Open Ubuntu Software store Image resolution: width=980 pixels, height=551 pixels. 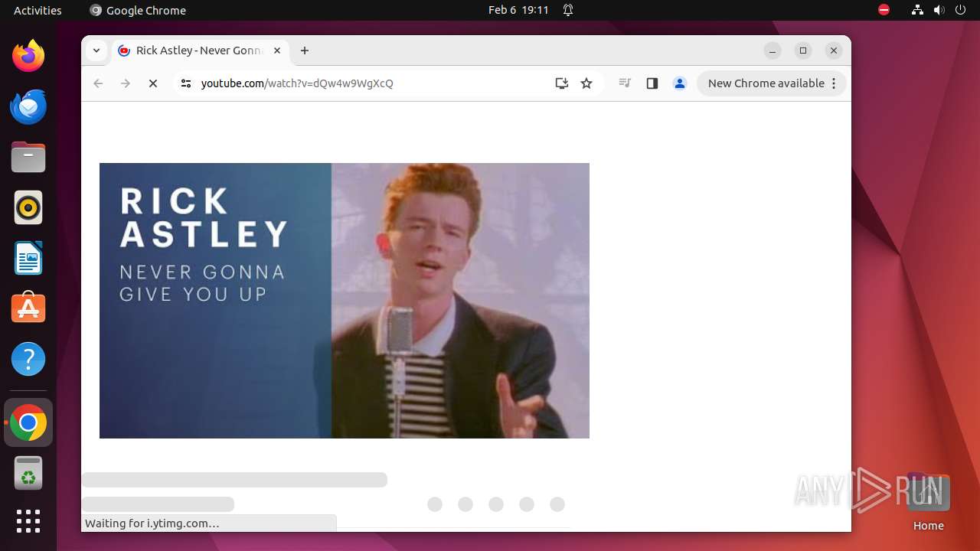[x=28, y=308]
